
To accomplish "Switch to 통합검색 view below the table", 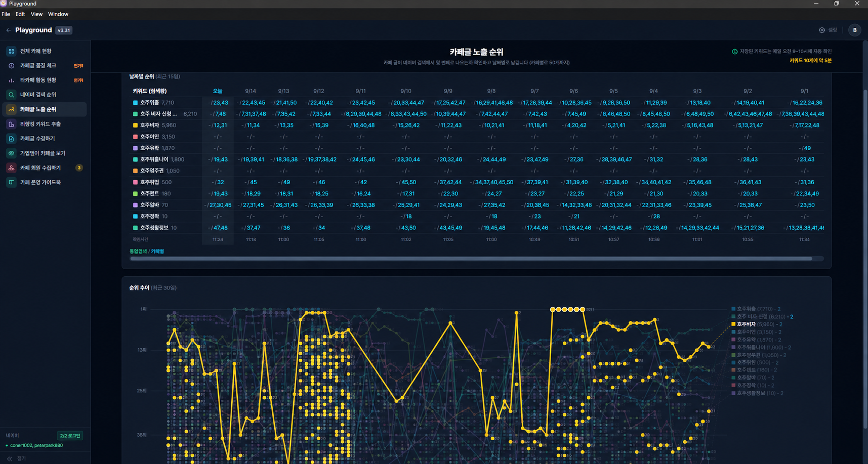I will [x=138, y=251].
